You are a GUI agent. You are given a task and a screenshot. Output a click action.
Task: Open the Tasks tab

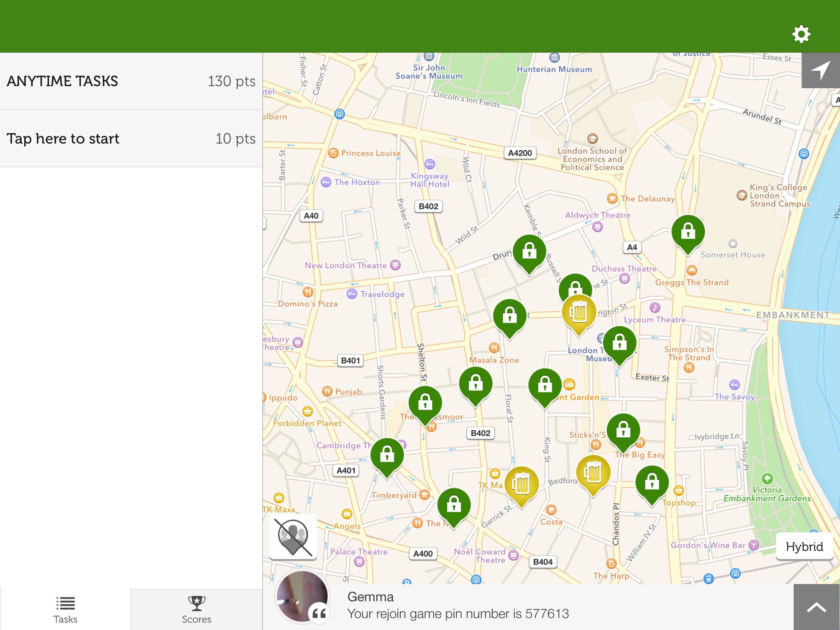(x=65, y=609)
